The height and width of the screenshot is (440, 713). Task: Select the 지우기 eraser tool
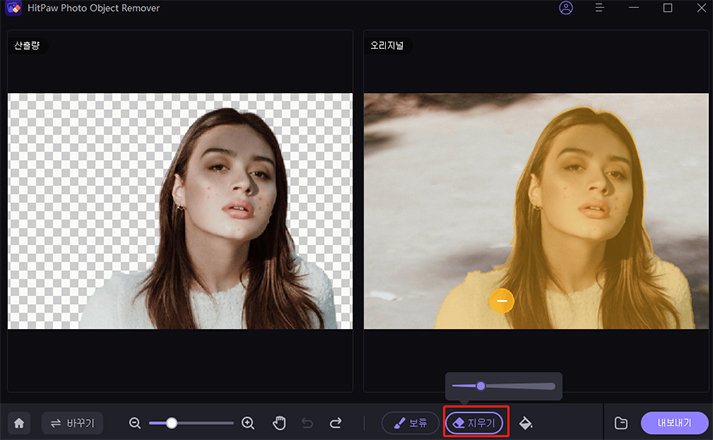tap(474, 423)
